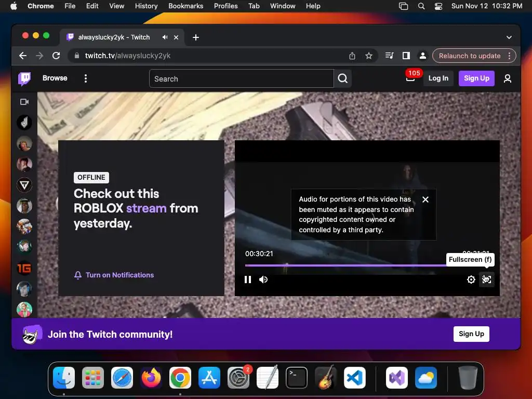Viewport: 532px width, 399px height.
Task: Open App Store from the dock
Action: tap(209, 378)
